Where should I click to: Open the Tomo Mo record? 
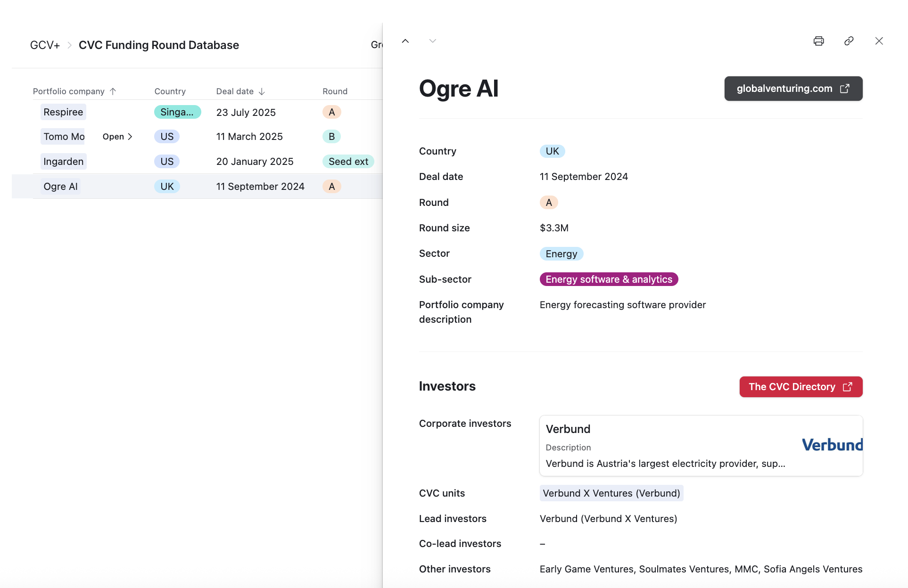tap(117, 137)
